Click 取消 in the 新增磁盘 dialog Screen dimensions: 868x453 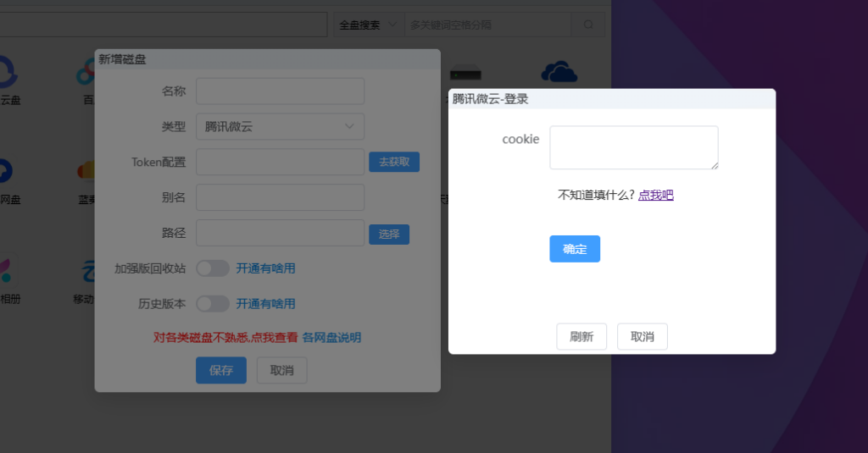(x=281, y=371)
